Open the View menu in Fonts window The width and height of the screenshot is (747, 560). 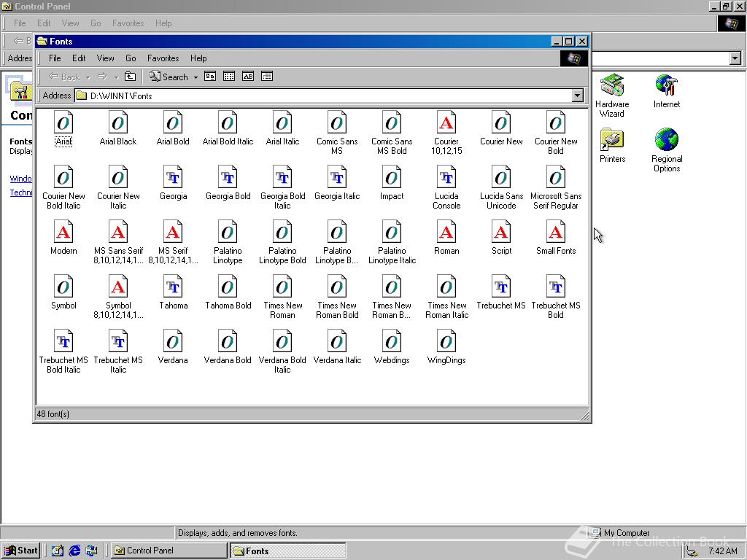(105, 58)
